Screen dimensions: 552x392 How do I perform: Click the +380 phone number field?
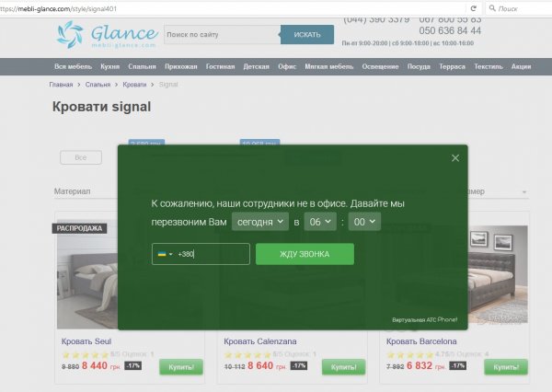[x=211, y=254]
